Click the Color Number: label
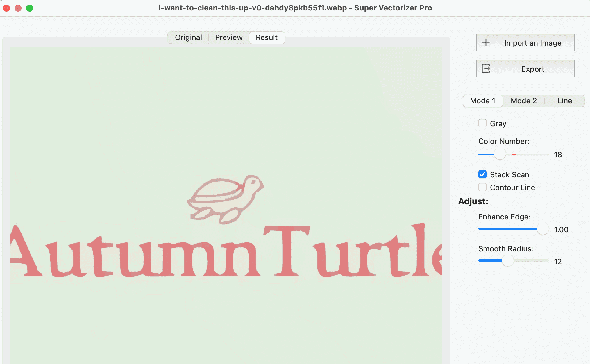 [x=504, y=141]
